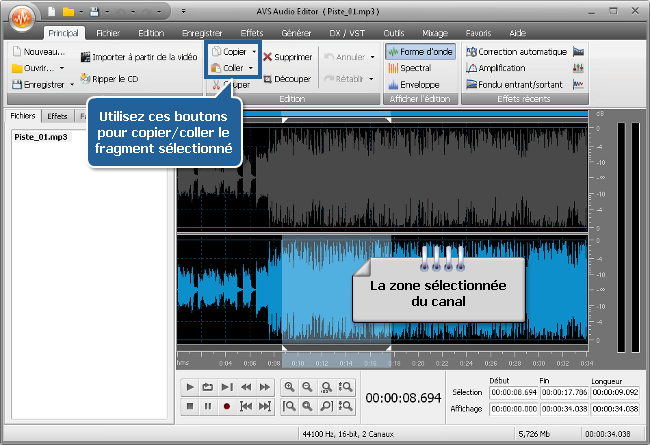Click the Zoom Out magnifier icon

308,387
